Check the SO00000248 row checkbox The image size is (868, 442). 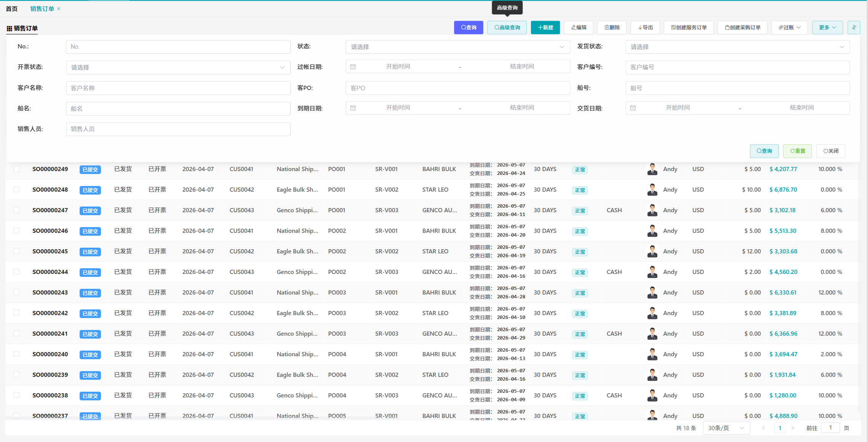(16, 189)
